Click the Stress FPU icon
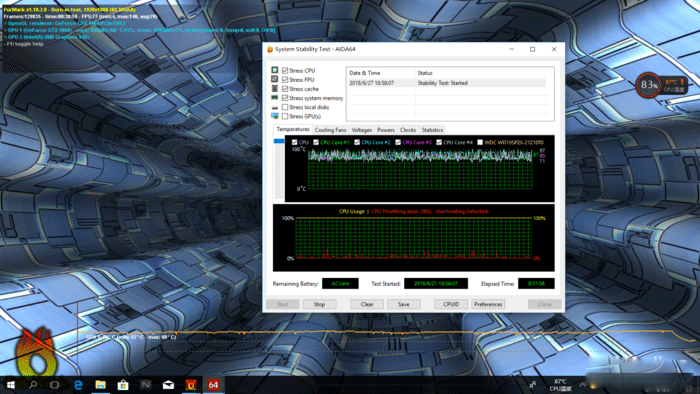 pyautogui.click(x=275, y=79)
